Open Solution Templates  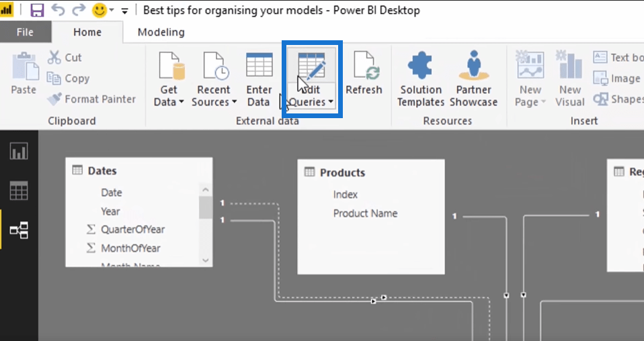pos(421,79)
